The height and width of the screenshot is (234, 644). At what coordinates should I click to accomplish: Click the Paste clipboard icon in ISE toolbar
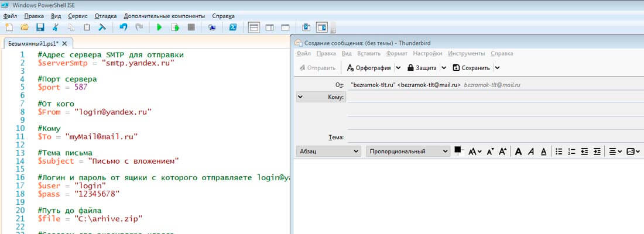tap(87, 28)
